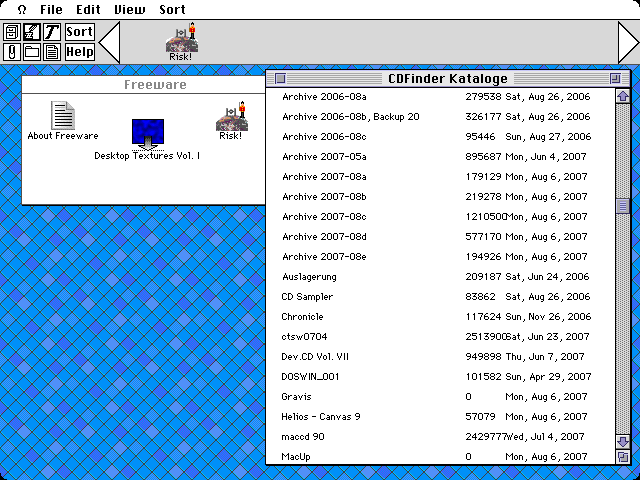Click the italic T text icon

(51, 32)
